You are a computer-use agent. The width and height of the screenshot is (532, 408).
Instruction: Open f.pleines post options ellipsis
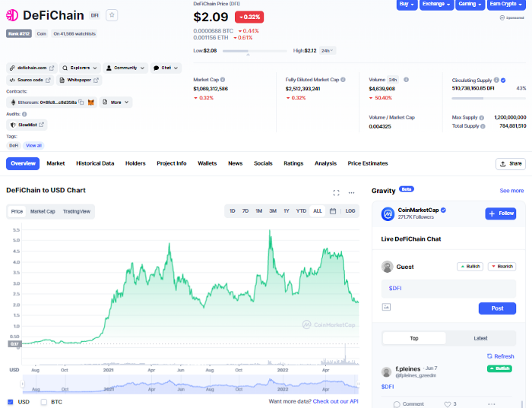click(x=491, y=404)
